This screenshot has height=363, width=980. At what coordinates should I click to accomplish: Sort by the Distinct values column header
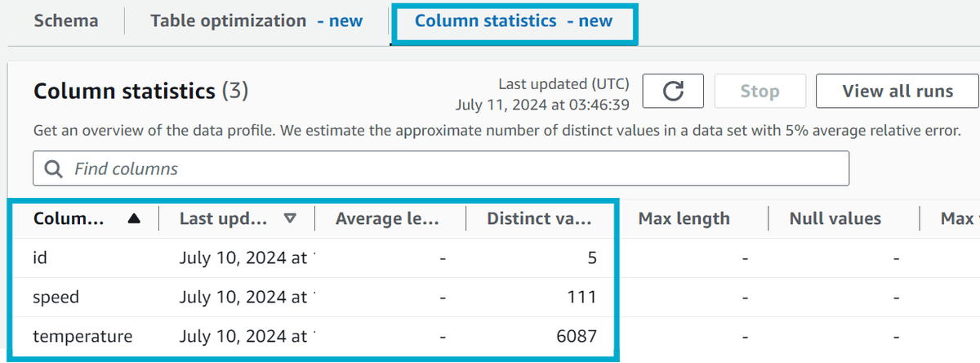click(539, 218)
